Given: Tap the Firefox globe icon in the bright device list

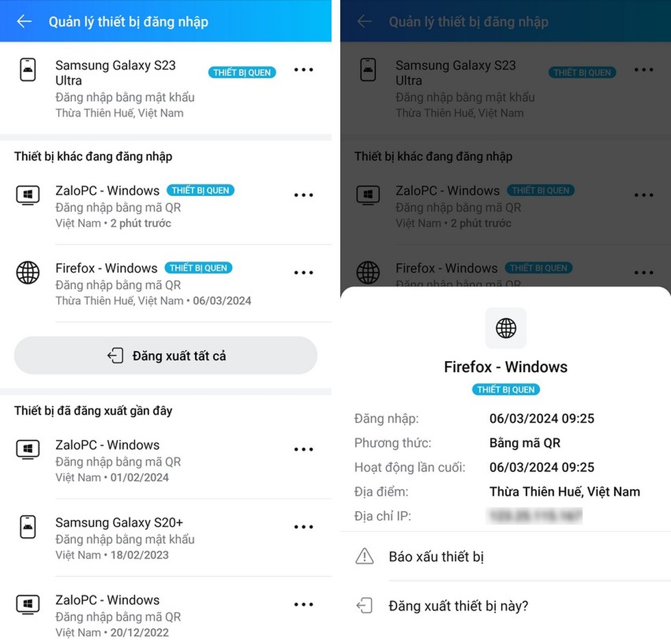Looking at the screenshot, I should [x=27, y=273].
